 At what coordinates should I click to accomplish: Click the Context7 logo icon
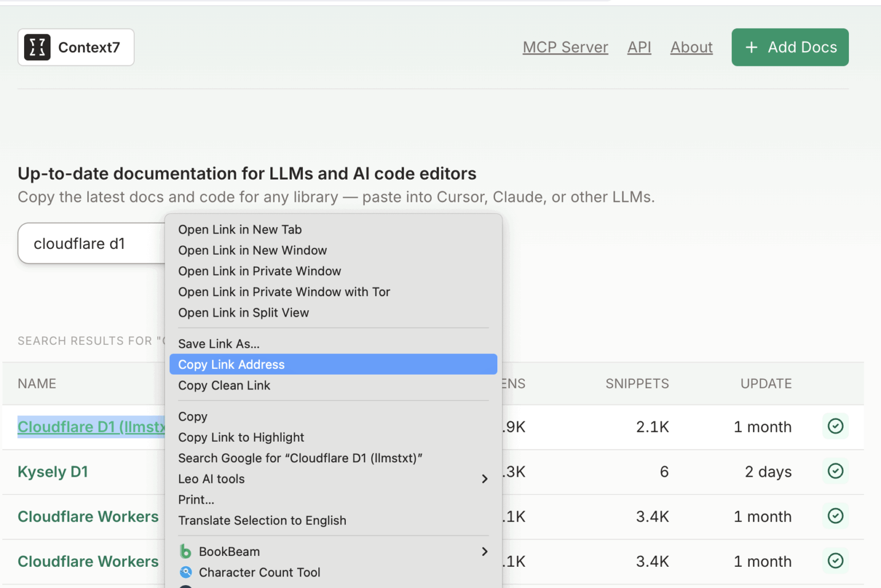[x=37, y=48]
